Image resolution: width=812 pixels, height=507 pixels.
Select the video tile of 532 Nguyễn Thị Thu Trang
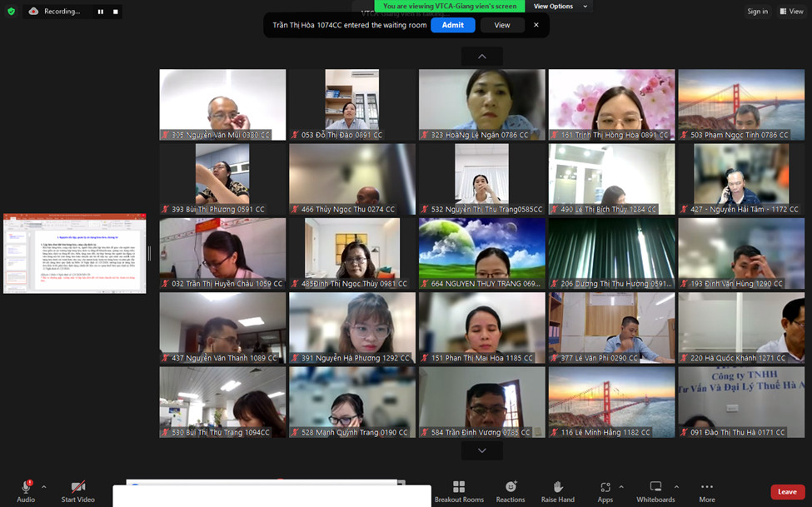click(x=482, y=179)
